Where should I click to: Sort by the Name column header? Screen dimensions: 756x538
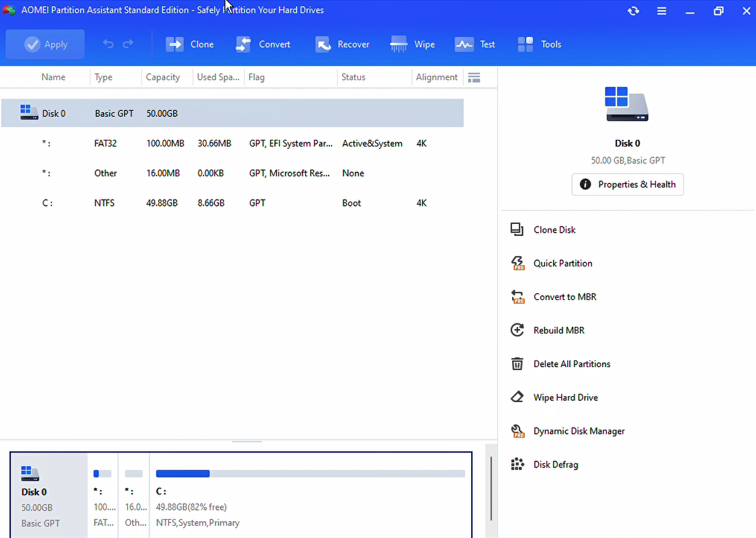point(53,77)
